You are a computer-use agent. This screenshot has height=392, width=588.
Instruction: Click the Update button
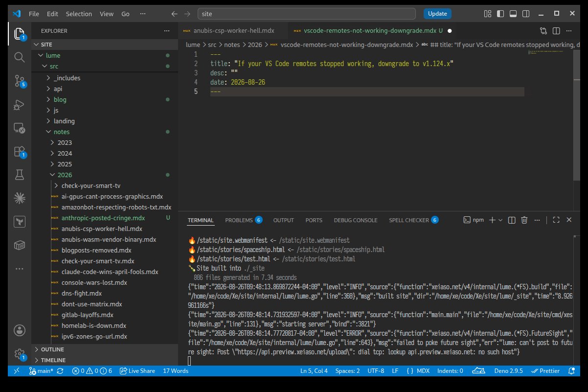click(437, 14)
